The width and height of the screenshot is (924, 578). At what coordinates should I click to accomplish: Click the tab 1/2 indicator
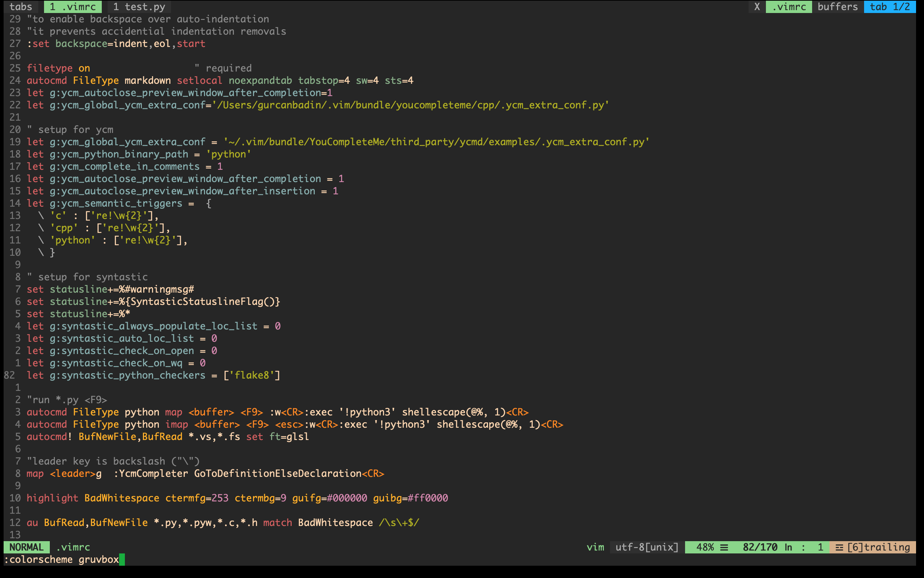(x=890, y=7)
